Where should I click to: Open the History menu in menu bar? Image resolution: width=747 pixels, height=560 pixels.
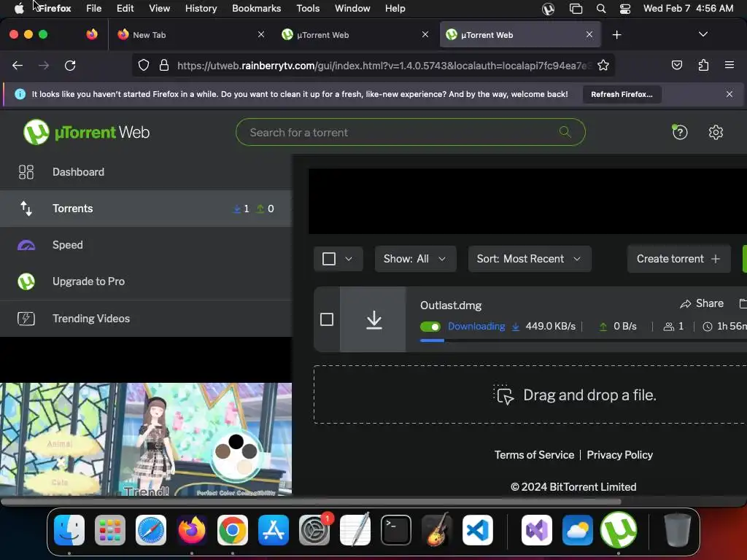click(x=201, y=9)
